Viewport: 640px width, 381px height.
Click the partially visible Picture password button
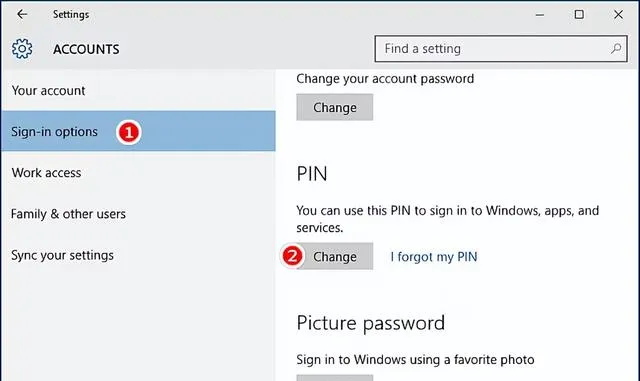(335, 378)
